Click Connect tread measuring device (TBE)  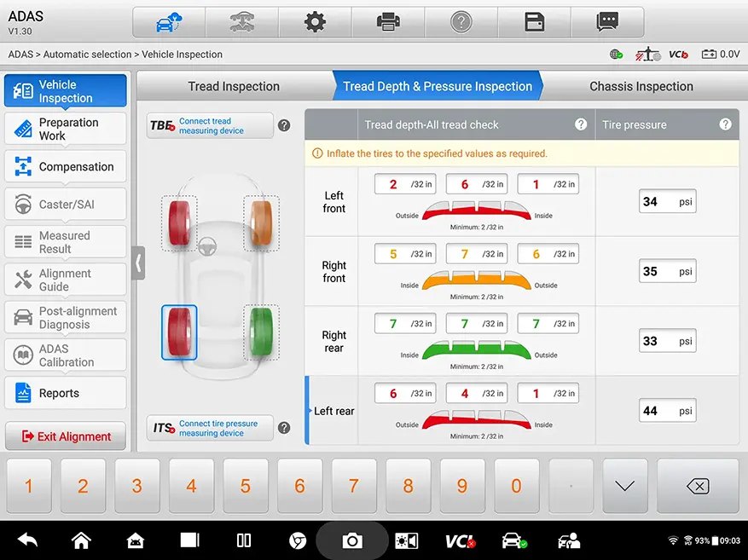point(209,124)
